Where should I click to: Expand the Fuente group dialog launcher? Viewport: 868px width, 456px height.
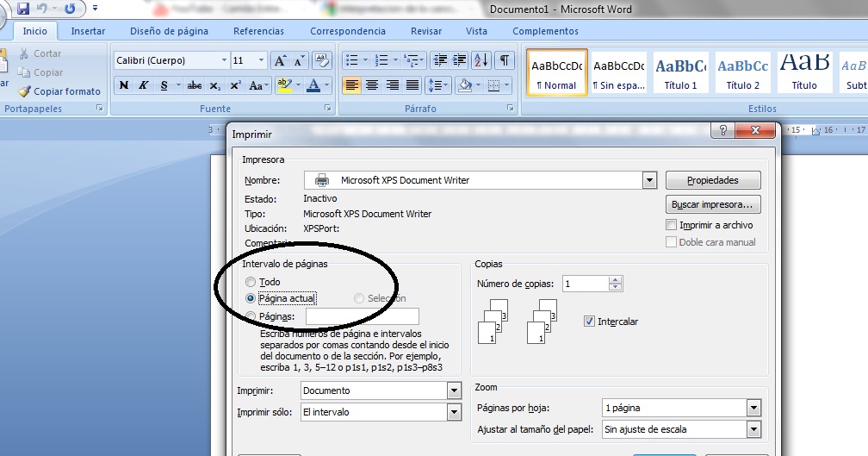(328, 108)
